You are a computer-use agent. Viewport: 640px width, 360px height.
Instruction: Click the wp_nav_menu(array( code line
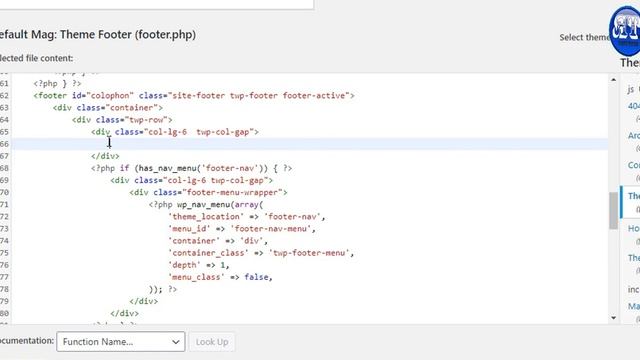click(206, 204)
